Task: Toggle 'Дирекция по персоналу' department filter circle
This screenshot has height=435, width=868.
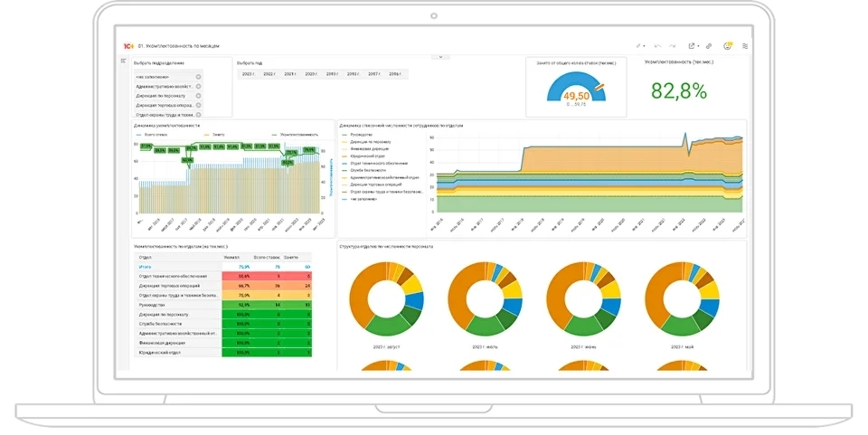Action: click(198, 96)
